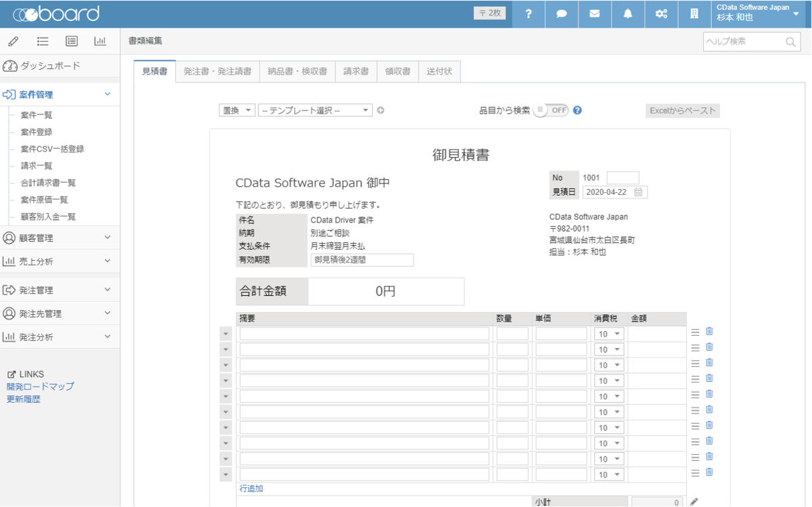Delete the second line item with trash icon
812x507 pixels.
pyautogui.click(x=709, y=347)
